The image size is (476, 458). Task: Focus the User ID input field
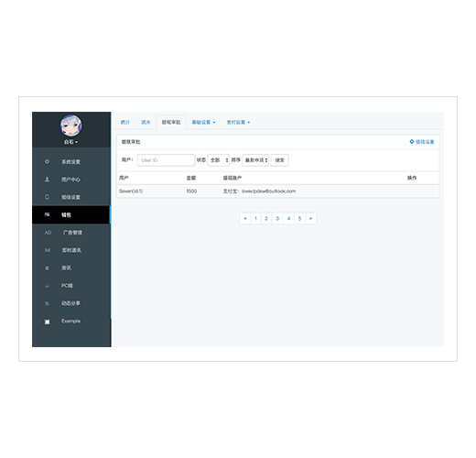click(166, 160)
